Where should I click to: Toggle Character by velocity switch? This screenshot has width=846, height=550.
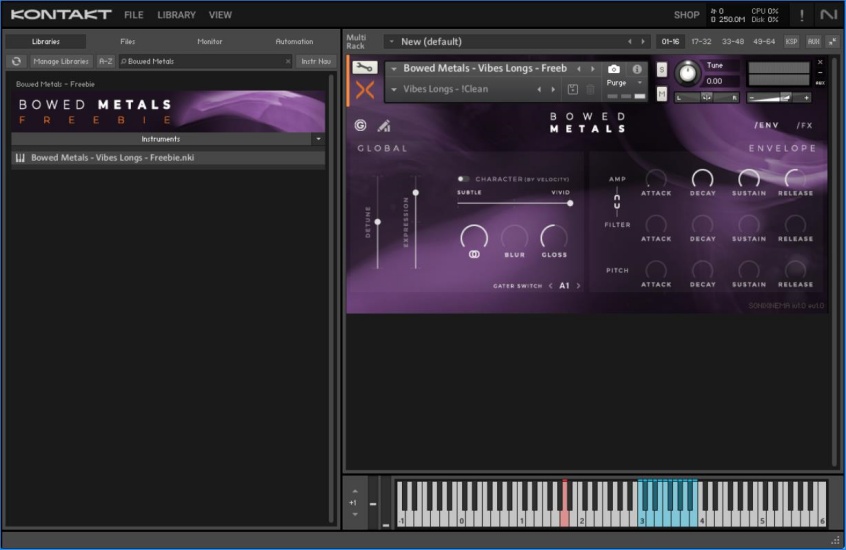coord(463,179)
